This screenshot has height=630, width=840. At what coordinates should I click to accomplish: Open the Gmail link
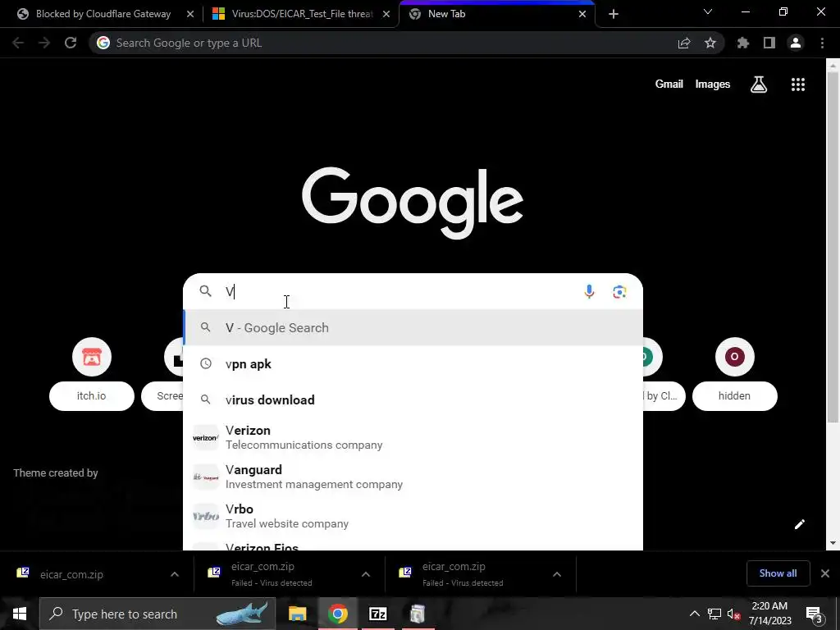[669, 84]
